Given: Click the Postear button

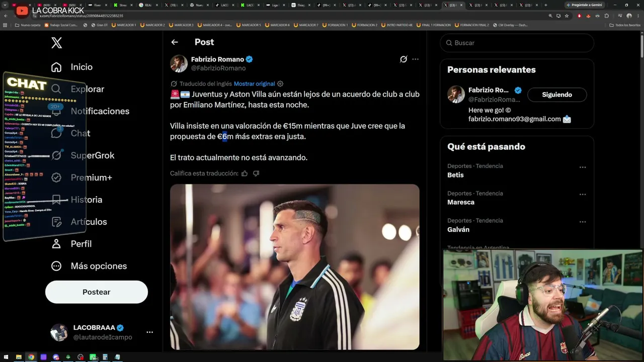Looking at the screenshot, I should click(x=97, y=292).
